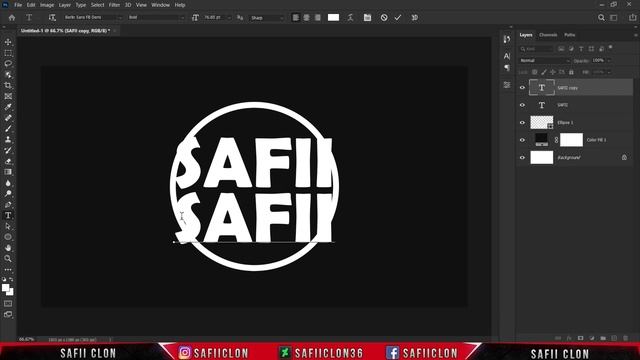Open the blend mode Normal dropdown

pyautogui.click(x=544, y=60)
